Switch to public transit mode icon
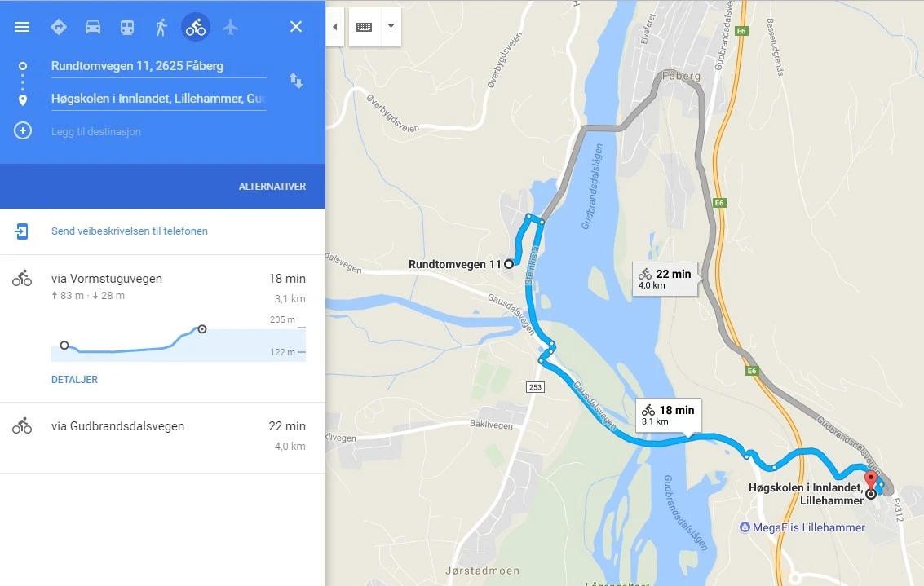The height and width of the screenshot is (586, 924). (126, 27)
